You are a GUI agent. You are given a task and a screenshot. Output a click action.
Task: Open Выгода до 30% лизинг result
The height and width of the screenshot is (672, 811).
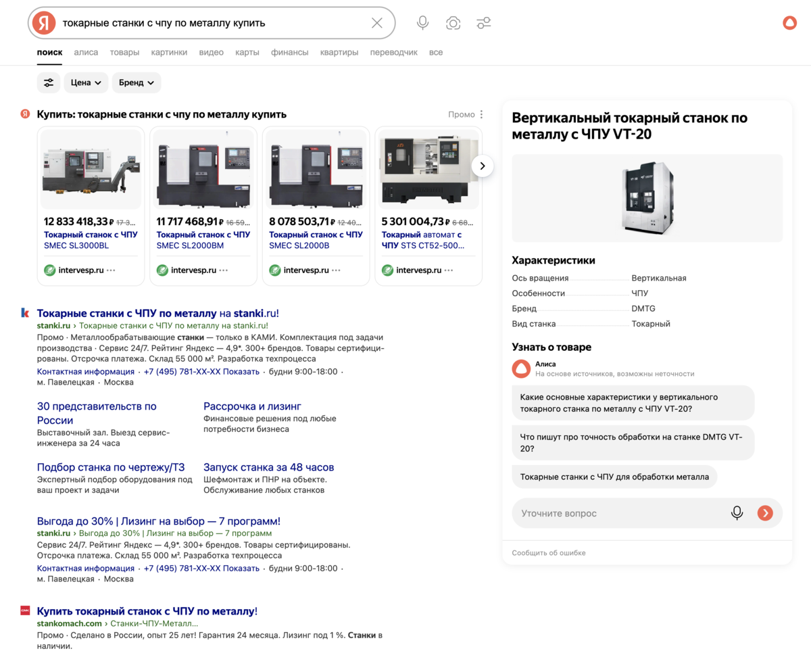tap(159, 521)
